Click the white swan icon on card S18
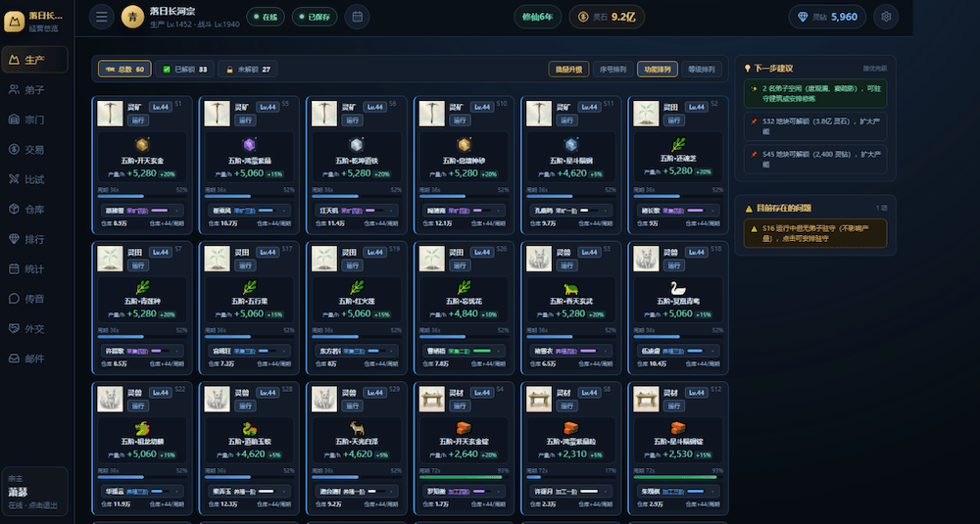The image size is (980, 524). tap(679, 289)
